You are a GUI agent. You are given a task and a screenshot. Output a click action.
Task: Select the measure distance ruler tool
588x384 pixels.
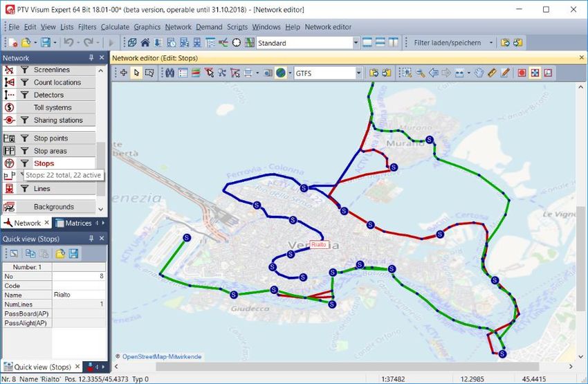(492, 73)
